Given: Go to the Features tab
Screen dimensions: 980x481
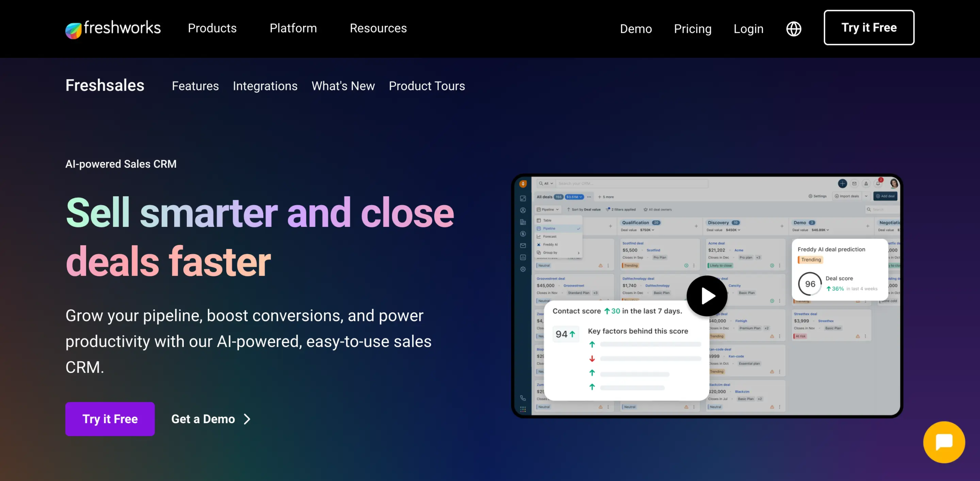Looking at the screenshot, I should pos(195,86).
